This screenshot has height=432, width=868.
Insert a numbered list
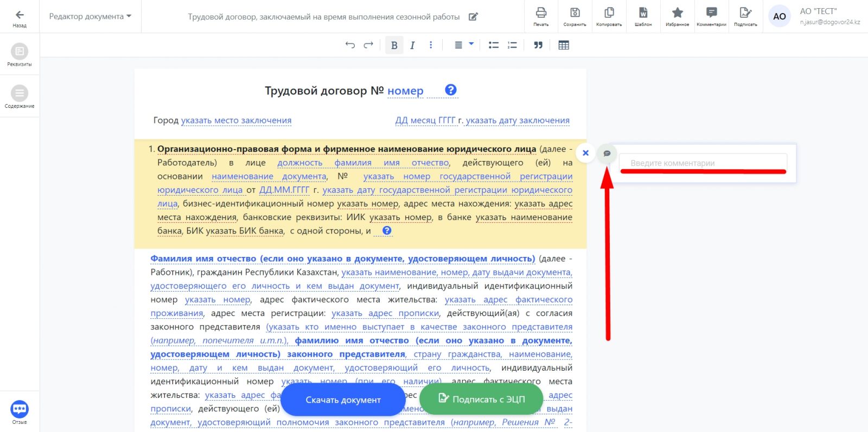[512, 45]
